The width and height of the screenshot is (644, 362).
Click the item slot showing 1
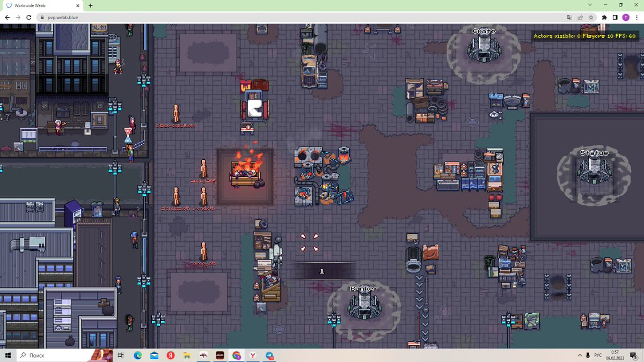[322, 271]
